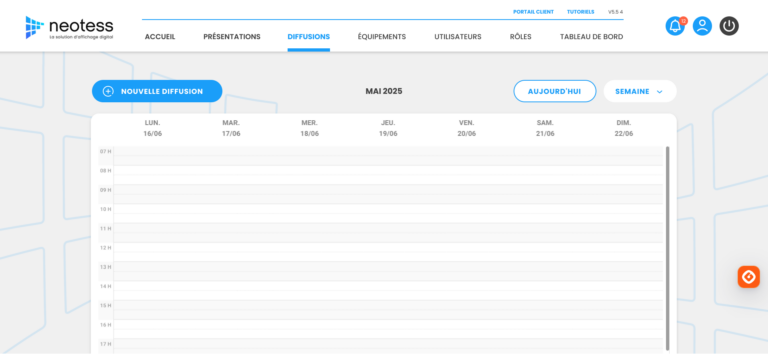Viewport: 768px width, 364px height.
Task: Expand the Semaine view dropdown
Action: (x=640, y=91)
